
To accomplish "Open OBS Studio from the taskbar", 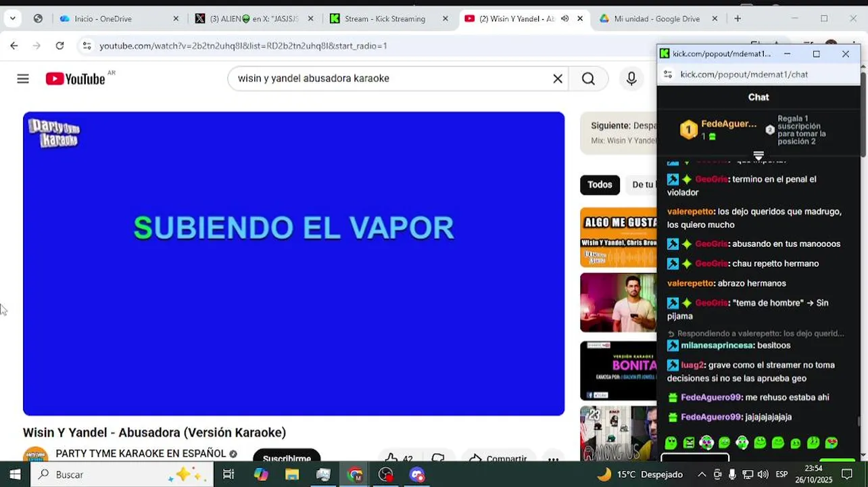I will 386,475.
